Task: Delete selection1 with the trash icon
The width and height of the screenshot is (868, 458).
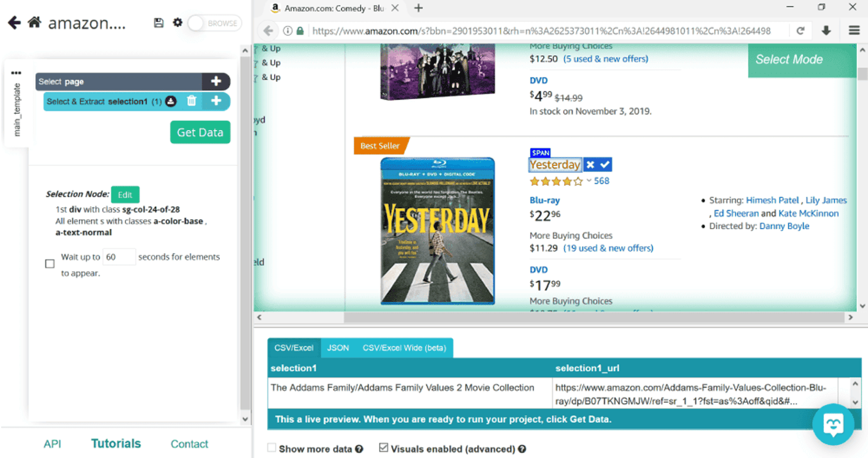Action: click(192, 101)
